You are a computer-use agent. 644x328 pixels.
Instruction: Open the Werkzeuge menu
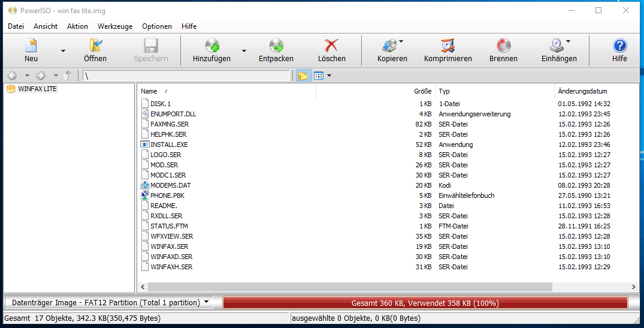coord(115,26)
